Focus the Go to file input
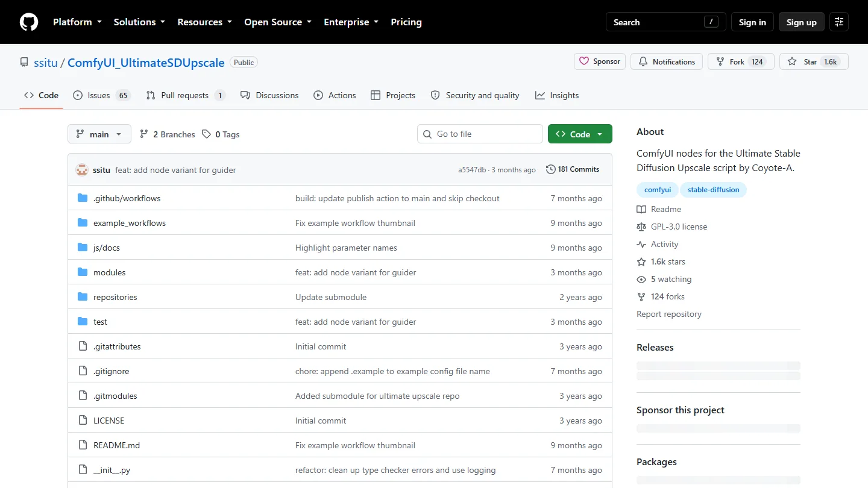The image size is (868, 488). point(480,134)
